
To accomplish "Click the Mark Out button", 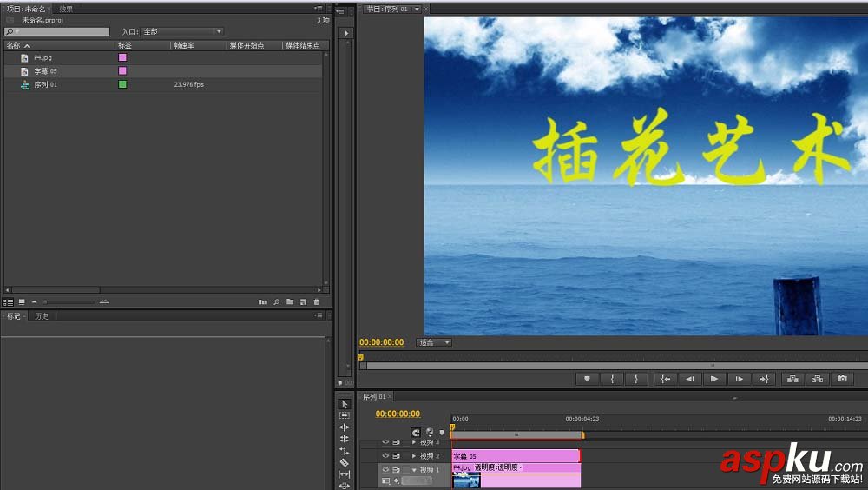I will 636,379.
